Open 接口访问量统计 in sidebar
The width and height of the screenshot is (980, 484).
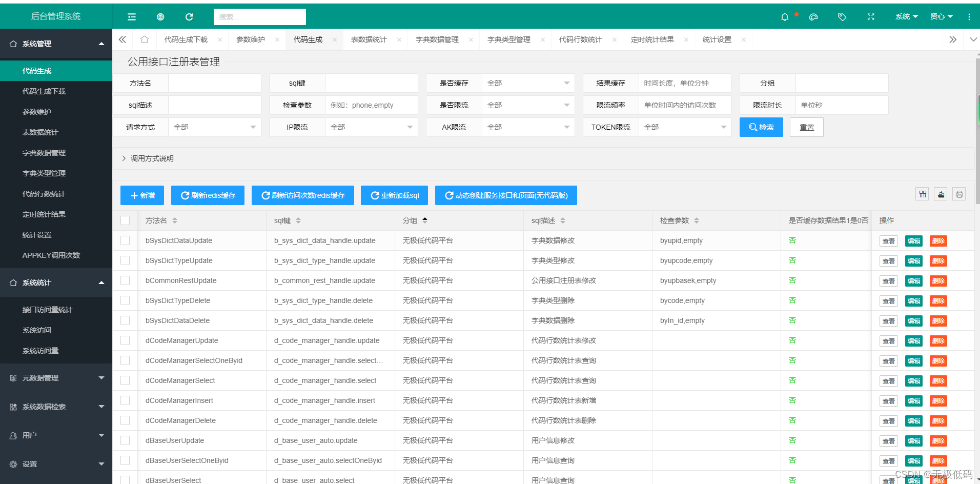tap(56, 310)
